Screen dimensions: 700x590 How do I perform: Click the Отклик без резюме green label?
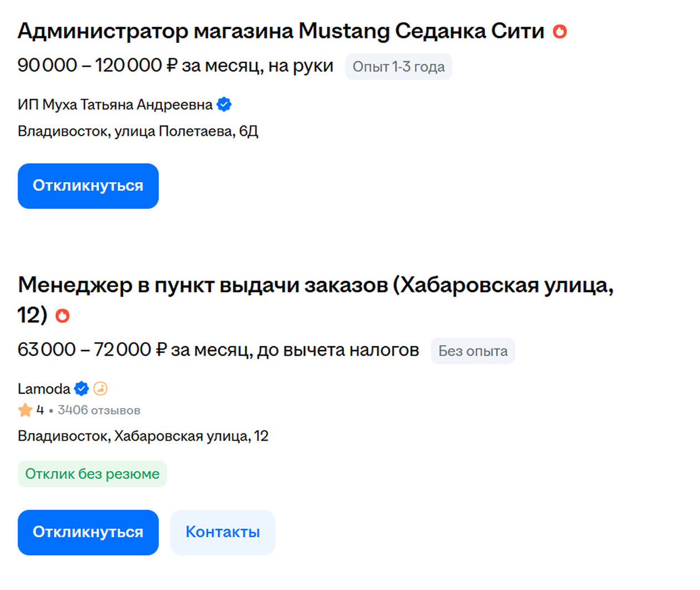92,474
